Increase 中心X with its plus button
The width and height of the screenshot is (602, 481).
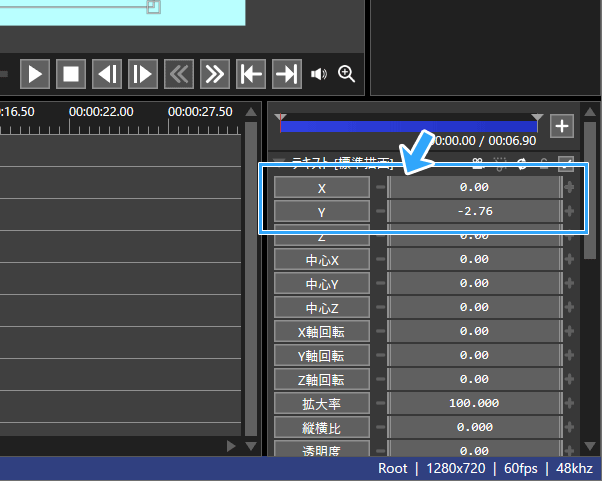click(569, 259)
